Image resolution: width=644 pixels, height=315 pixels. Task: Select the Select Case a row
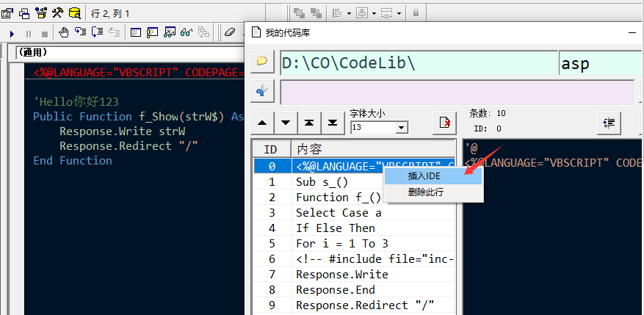point(353,213)
